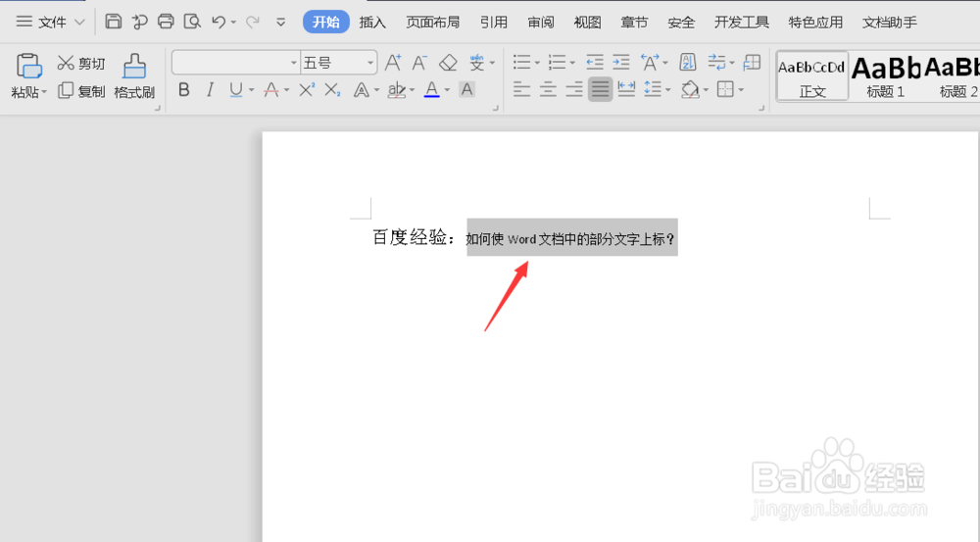Decrease font size with A- icon
980x542 pixels.
point(419,63)
